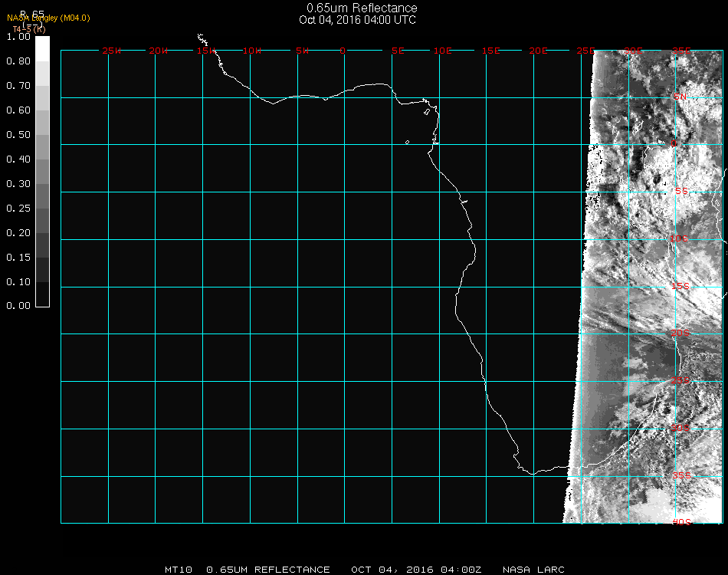Click the 0.50 label on reflectance scale
728x575 pixels.
coord(18,135)
